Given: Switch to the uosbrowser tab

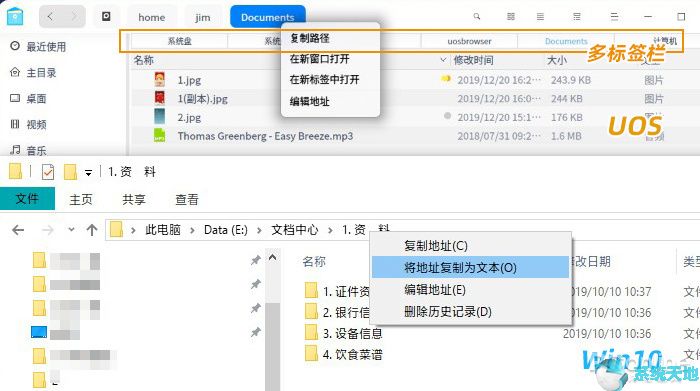Looking at the screenshot, I should [x=469, y=41].
